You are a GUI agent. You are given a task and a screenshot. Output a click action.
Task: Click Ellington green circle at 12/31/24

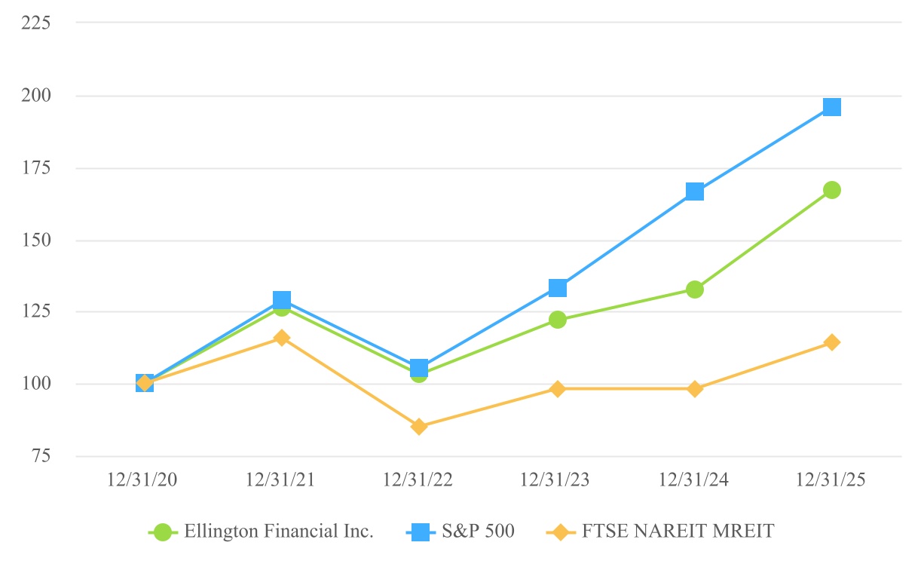695,290
